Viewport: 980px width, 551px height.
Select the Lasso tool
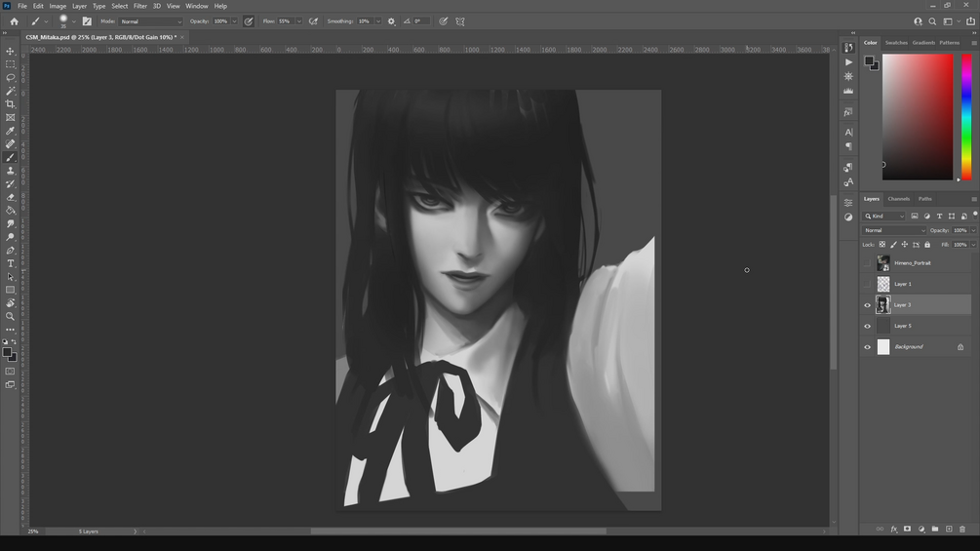click(x=10, y=77)
